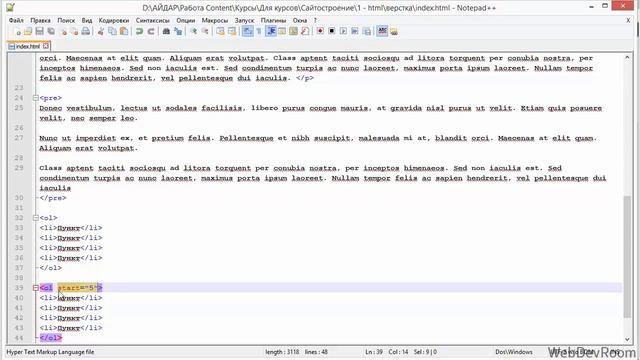The height and width of the screenshot is (360, 640).
Task: Toggle the ABC spell-check toolbar button
Action: 382,31
